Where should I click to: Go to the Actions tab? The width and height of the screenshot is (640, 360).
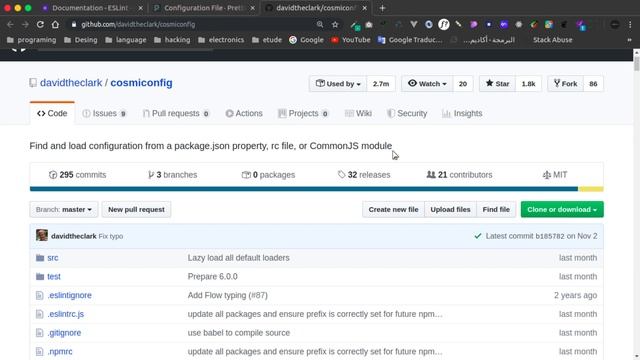244,113
